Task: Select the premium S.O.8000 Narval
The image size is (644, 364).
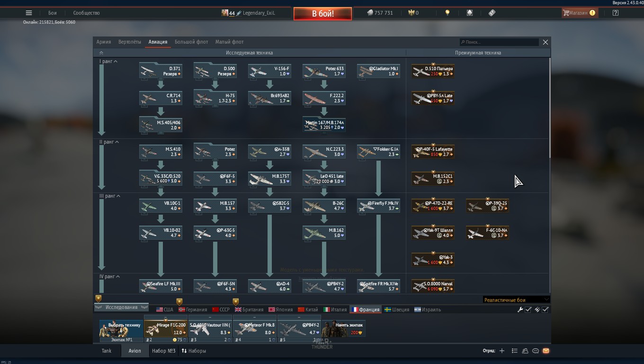Action: pos(433,286)
